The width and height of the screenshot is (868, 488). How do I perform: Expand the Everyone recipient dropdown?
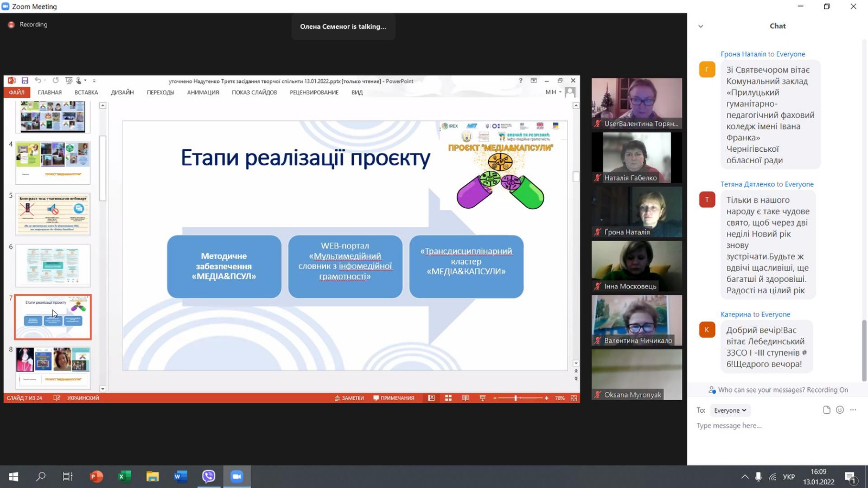[730, 410]
